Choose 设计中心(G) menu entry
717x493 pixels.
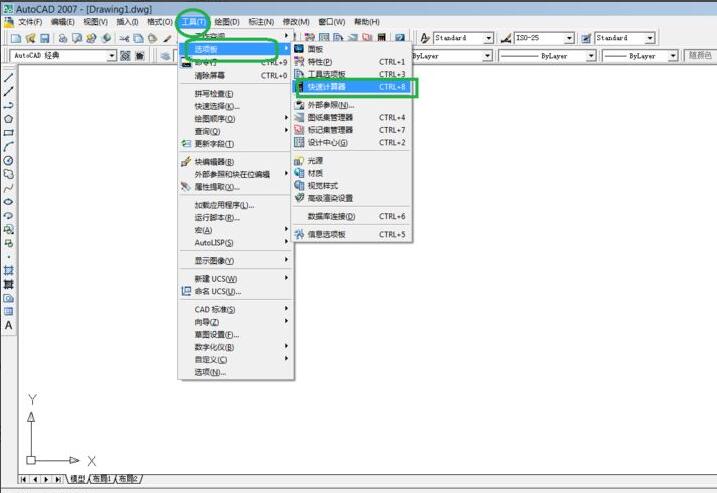[352, 142]
